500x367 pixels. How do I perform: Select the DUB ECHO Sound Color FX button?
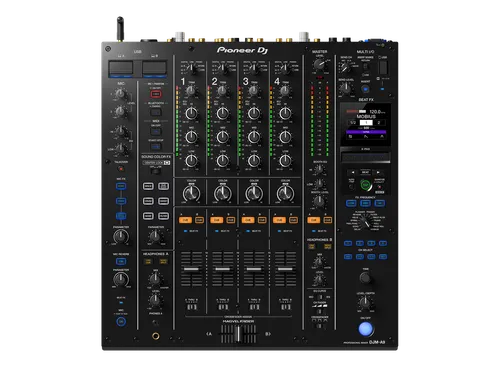(x=163, y=186)
